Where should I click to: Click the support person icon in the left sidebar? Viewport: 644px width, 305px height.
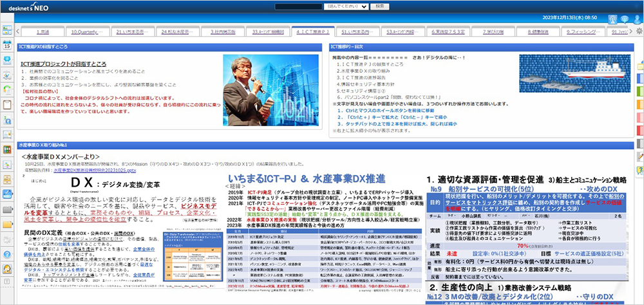pyautogui.click(x=7, y=269)
